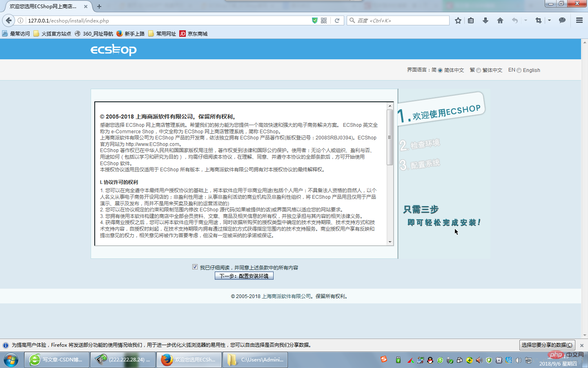Click the footer copyright 上海商派软件有限公司

click(x=287, y=296)
